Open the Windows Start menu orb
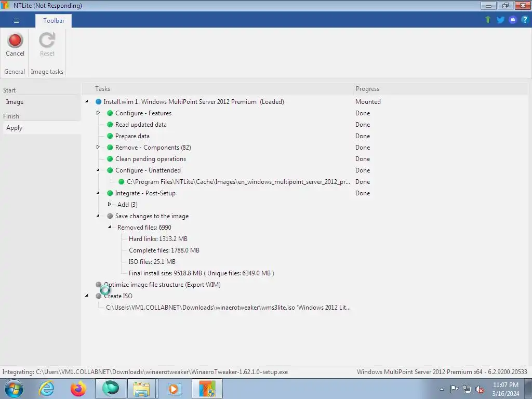The width and height of the screenshot is (532, 399). click(x=14, y=389)
